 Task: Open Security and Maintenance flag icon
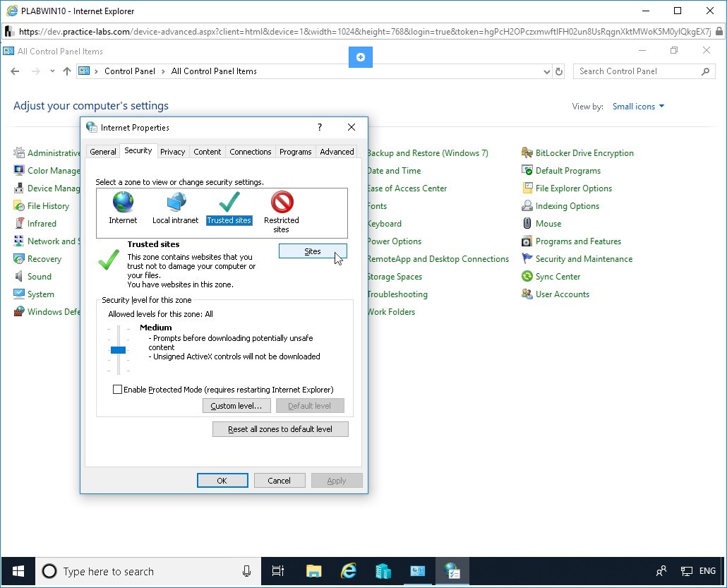[x=527, y=258]
